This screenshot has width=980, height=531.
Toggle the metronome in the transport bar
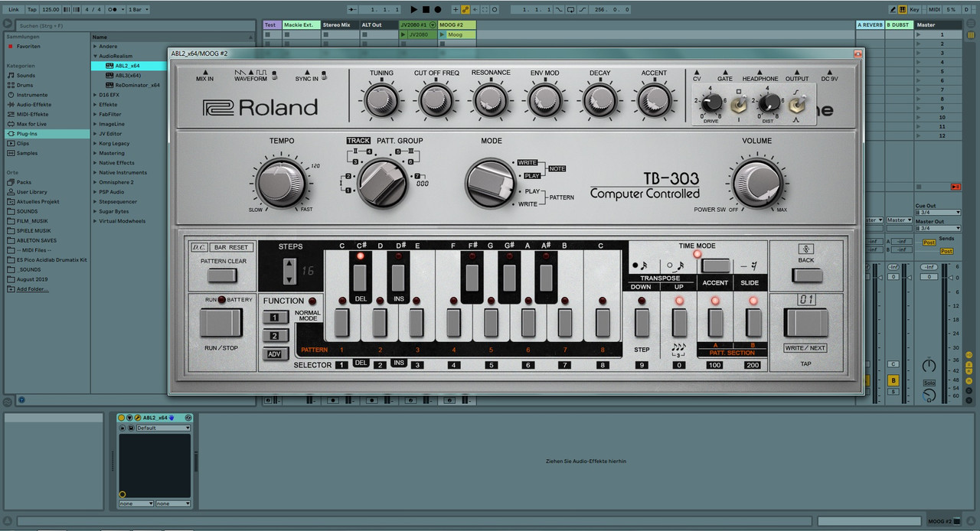(115, 9)
